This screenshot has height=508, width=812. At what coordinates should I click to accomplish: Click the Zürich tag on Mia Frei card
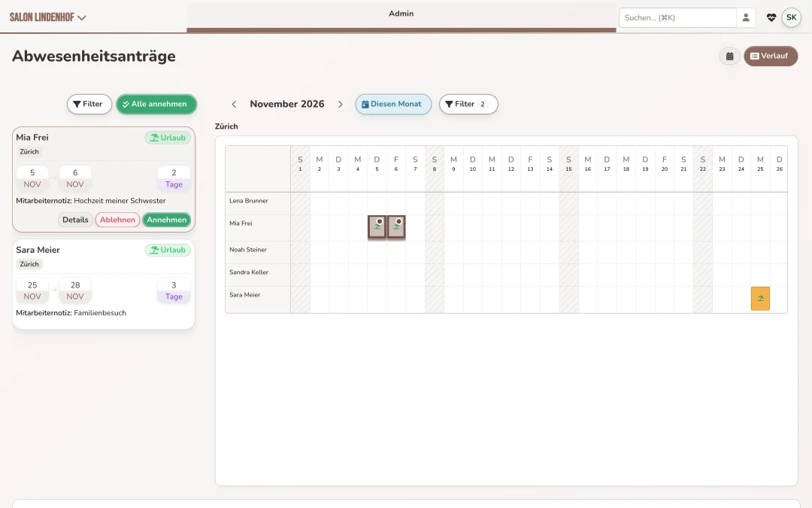(29, 152)
